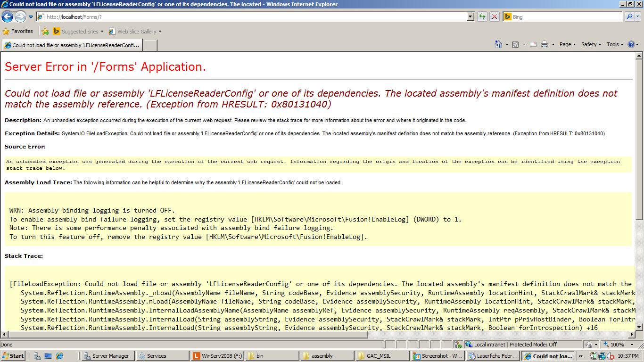Image resolution: width=644 pixels, height=362 pixels.
Task: Open the Safety menu
Action: (590, 44)
